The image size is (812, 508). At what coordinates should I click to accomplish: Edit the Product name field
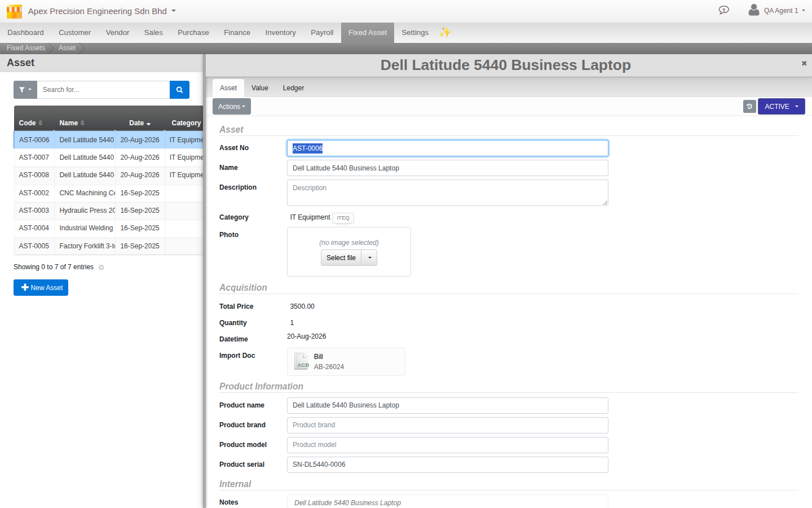click(x=448, y=405)
